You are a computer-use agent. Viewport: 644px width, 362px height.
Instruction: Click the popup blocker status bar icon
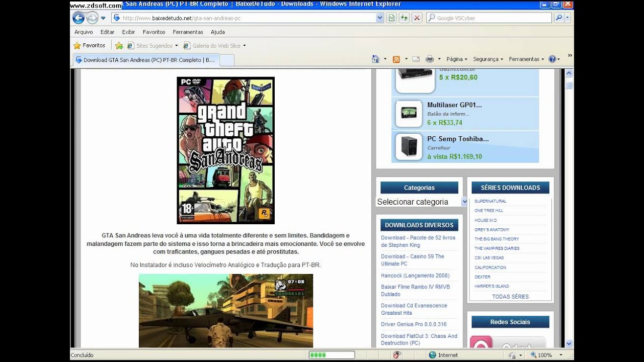point(396,355)
